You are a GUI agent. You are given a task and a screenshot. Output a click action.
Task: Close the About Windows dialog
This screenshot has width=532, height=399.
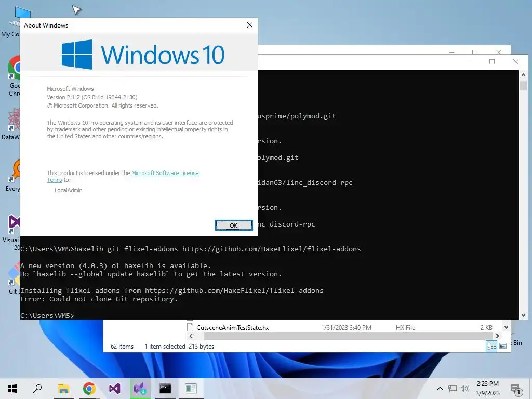[250, 25]
